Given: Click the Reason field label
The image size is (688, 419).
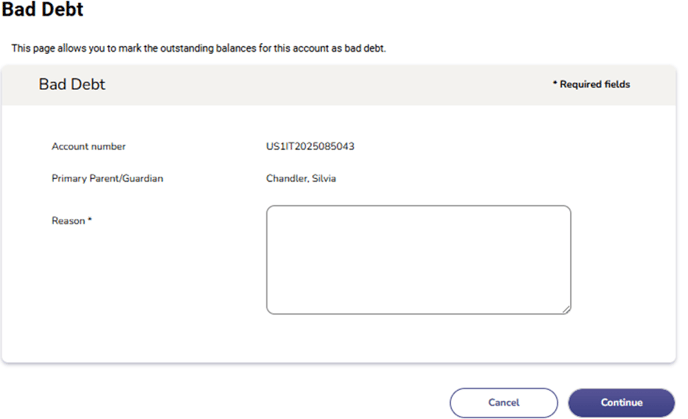Looking at the screenshot, I should [68, 220].
